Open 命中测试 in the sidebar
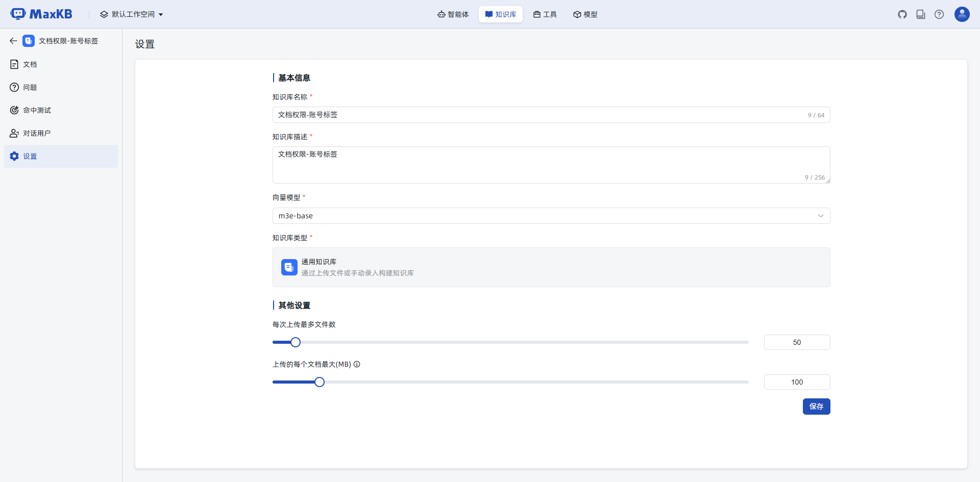 (37, 110)
